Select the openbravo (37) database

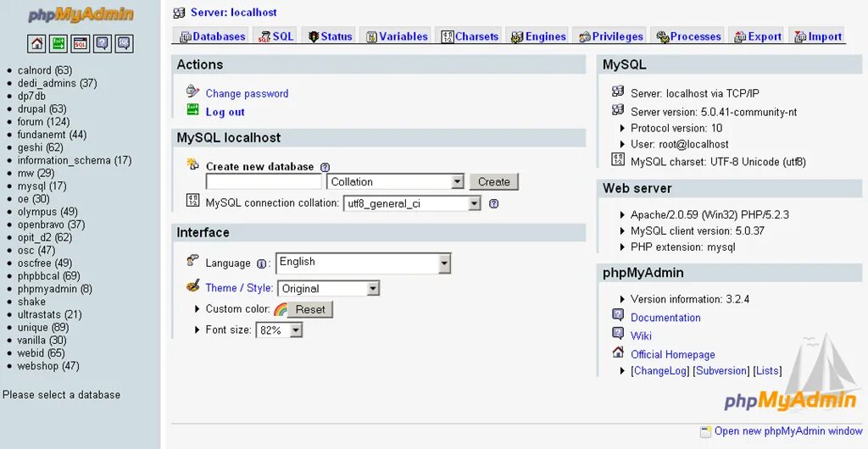(52, 224)
